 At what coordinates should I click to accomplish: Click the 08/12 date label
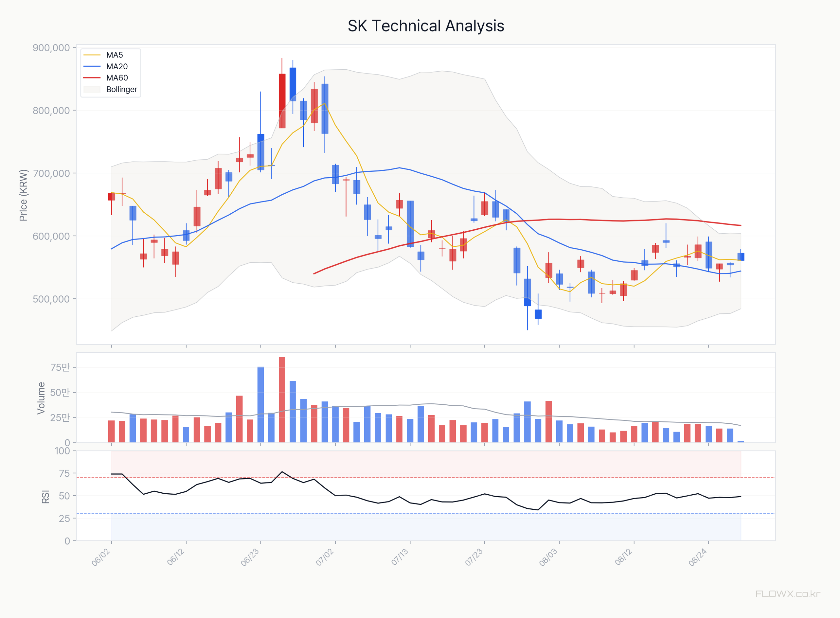(624, 557)
